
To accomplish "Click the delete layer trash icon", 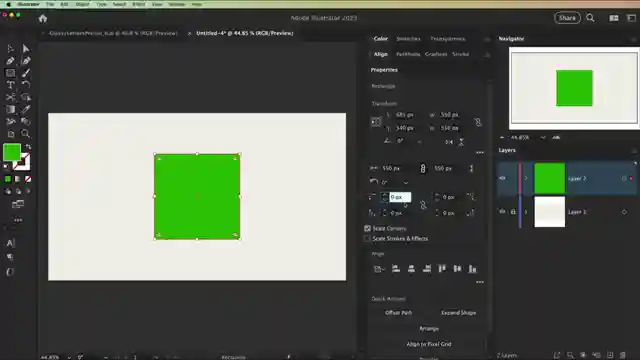I will tap(623, 355).
